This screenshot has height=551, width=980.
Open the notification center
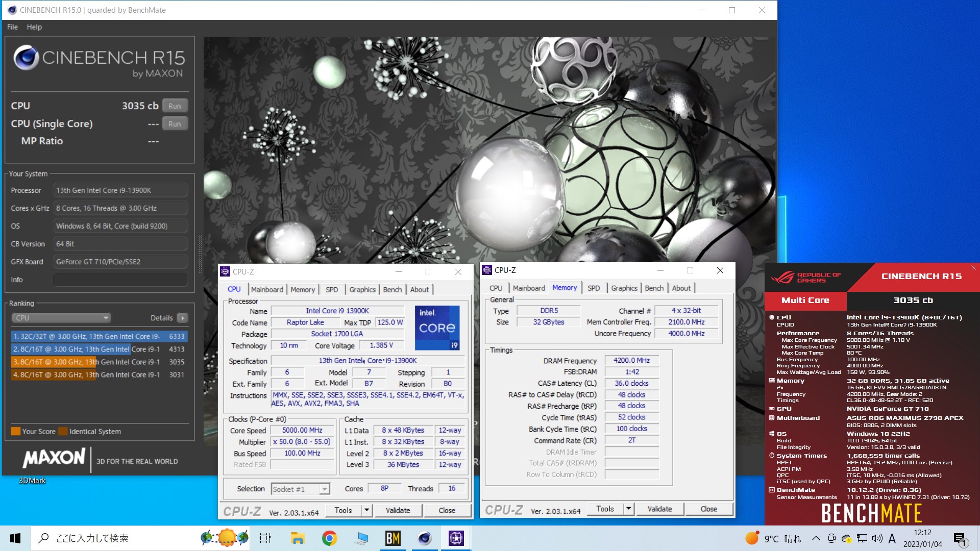tap(960, 539)
